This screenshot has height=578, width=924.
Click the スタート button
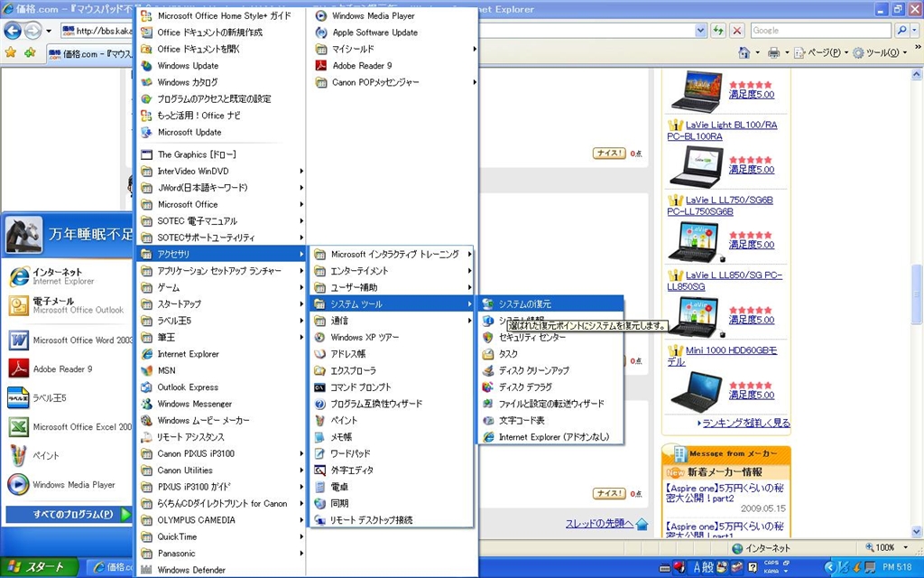pos(39,567)
